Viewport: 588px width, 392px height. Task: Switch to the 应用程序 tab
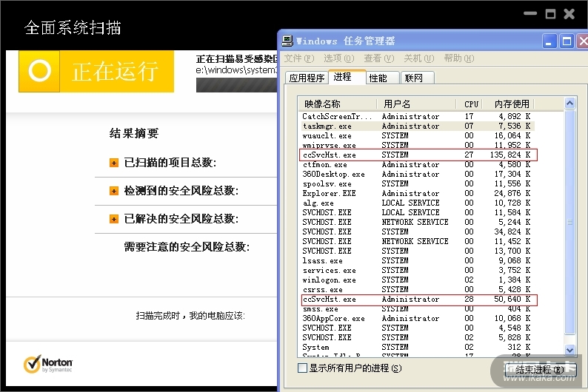307,78
